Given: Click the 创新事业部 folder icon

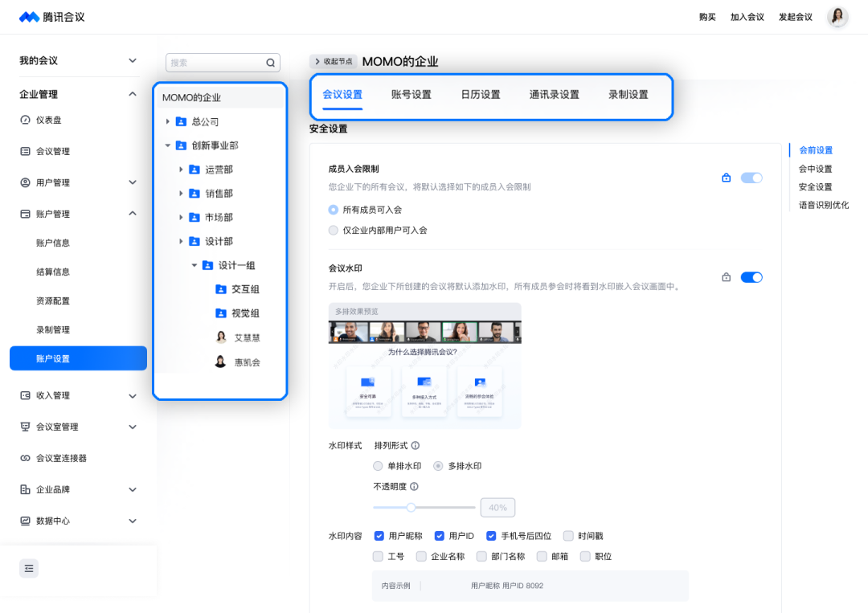Looking at the screenshot, I should (x=181, y=145).
